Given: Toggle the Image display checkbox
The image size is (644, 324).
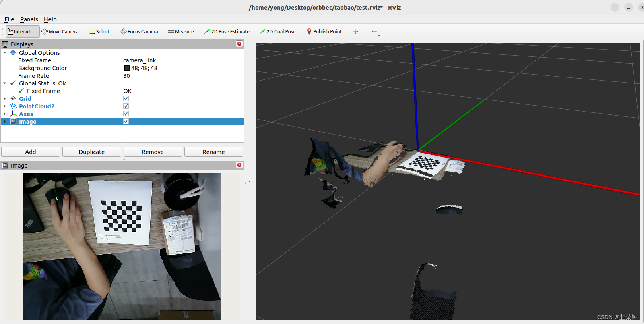Looking at the screenshot, I should [x=126, y=121].
